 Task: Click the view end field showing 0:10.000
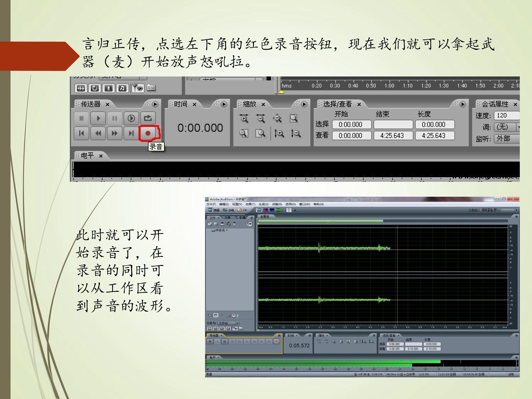[x=413, y=349]
